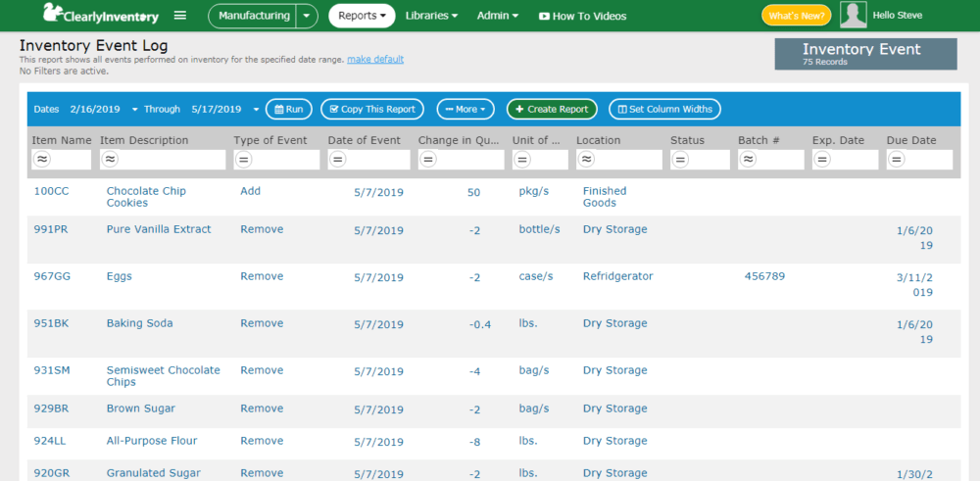Screen dimensions: 980x481
Task: Toggle the Exp. Date filter operator icon
Action: (x=822, y=160)
